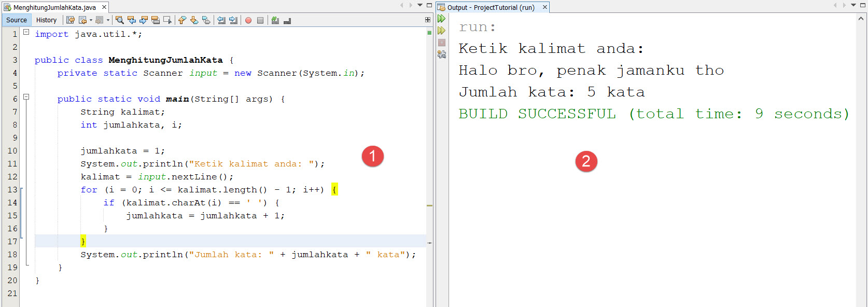Toggle rectangular selection mode
Viewport: 868px width, 307px height.
pos(167,20)
